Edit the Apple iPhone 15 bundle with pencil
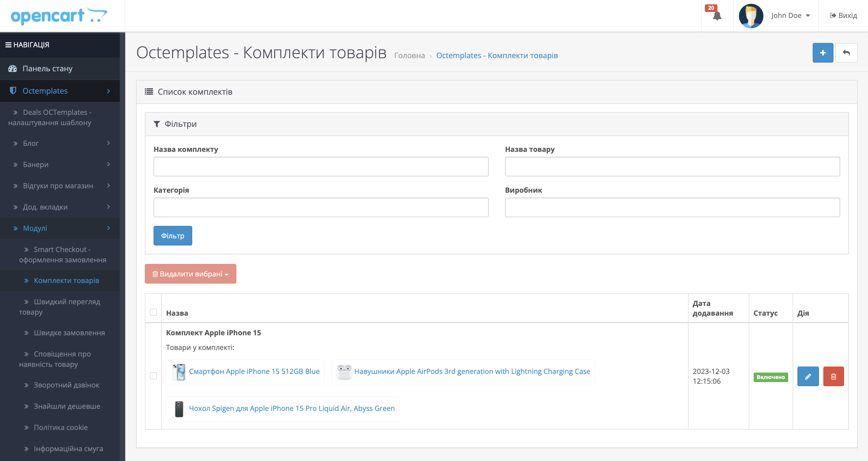 pos(808,376)
